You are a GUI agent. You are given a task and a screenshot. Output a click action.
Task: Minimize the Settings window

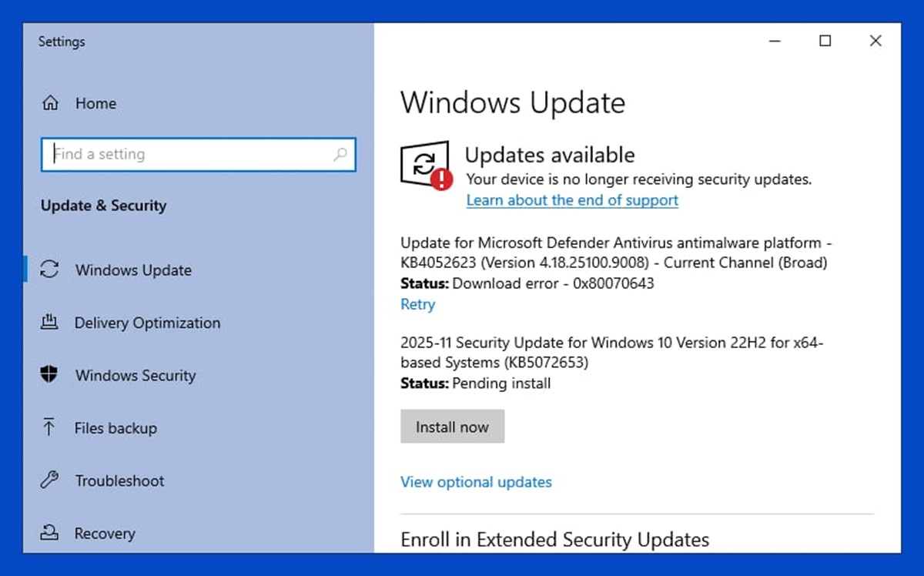pos(775,41)
